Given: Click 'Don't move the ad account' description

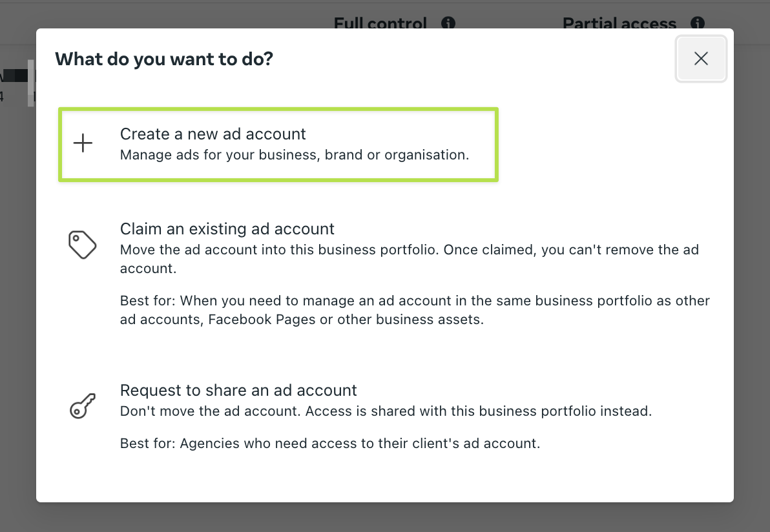Looking at the screenshot, I should [211, 411].
